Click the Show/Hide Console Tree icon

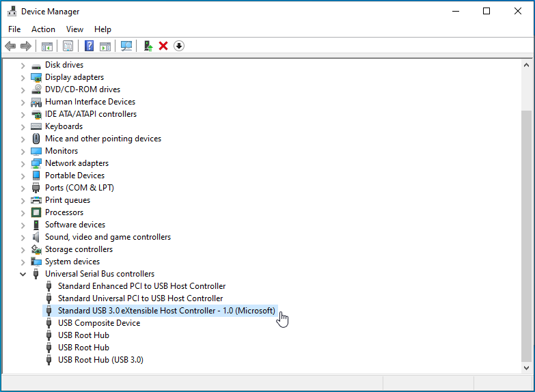[47, 46]
